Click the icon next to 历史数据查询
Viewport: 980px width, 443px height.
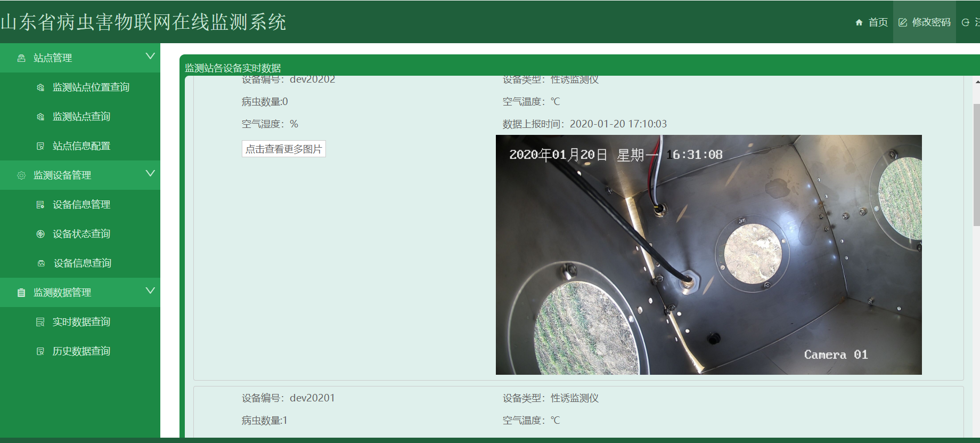pos(40,351)
